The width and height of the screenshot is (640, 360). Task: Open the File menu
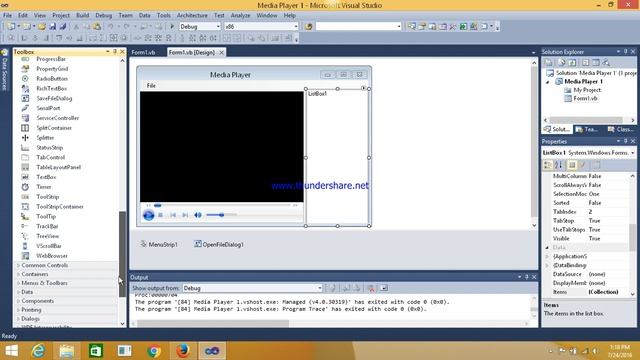(7, 15)
